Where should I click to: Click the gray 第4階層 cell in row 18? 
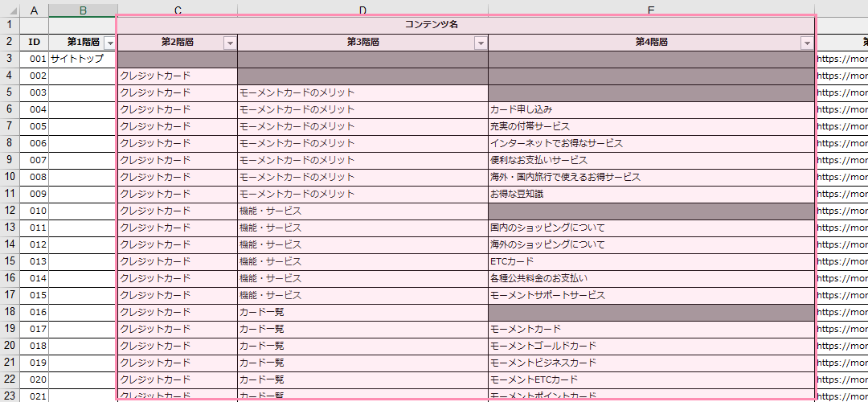tap(650, 312)
